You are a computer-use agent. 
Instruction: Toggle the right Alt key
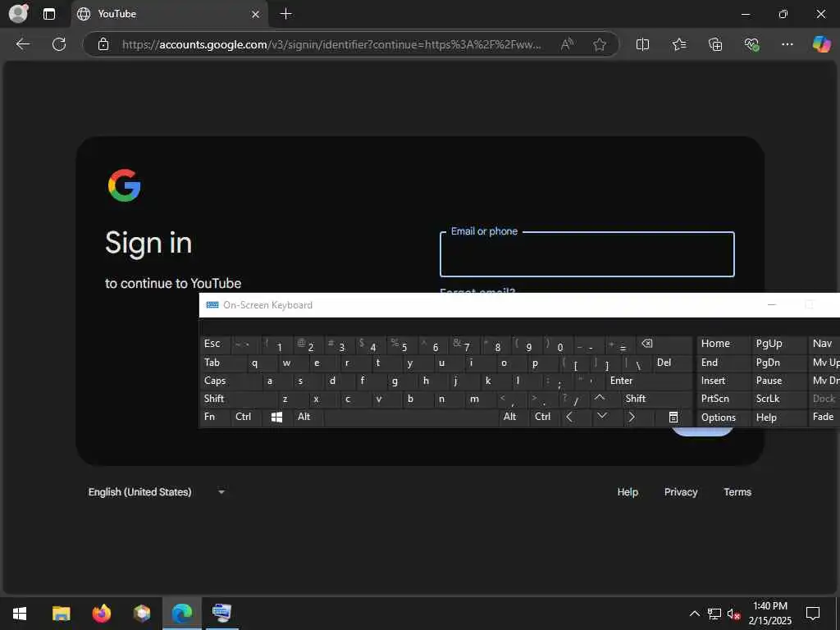[514, 417]
